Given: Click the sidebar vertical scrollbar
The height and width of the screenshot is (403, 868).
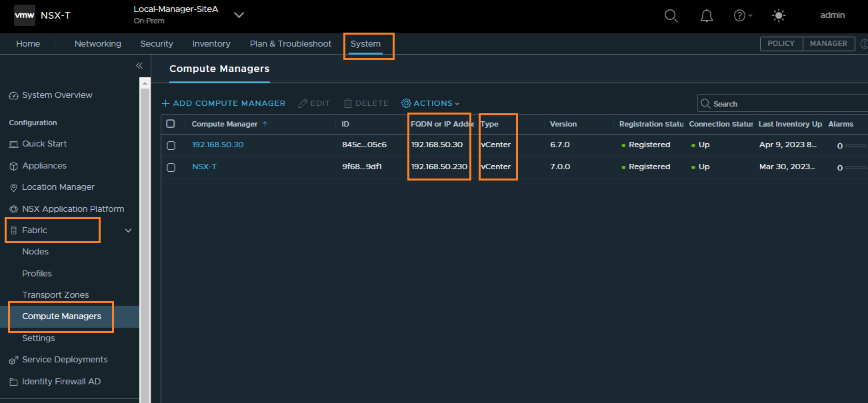Looking at the screenshot, I should [x=145, y=240].
